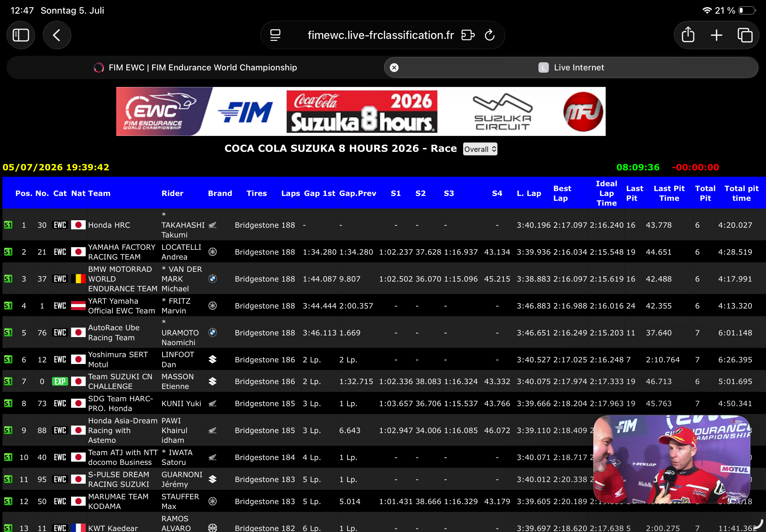766x532 pixels.
Task: Open the Overall classification dropdown
Action: tap(480, 149)
